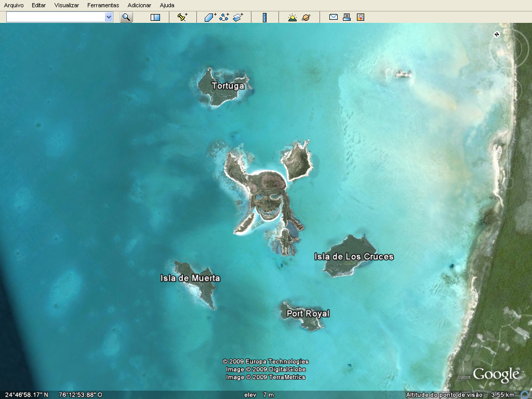Open the search box dropdown arrow
The height and width of the screenshot is (399, 532).
[x=109, y=17]
